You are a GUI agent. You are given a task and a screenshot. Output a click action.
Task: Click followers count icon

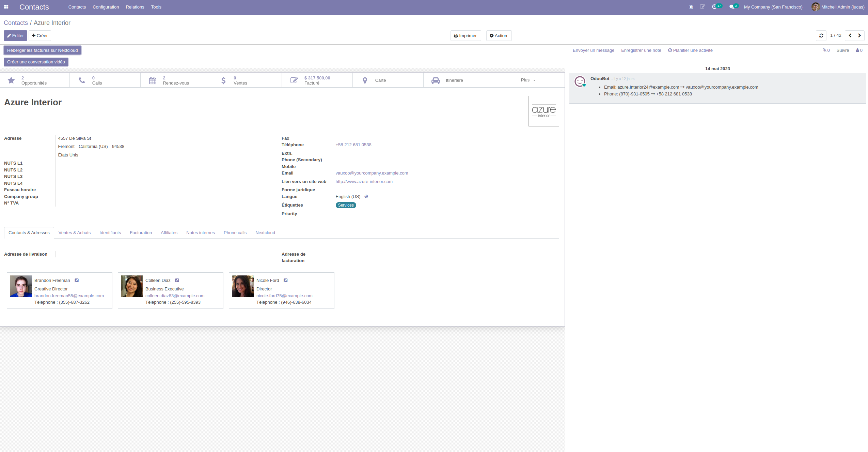(x=859, y=50)
